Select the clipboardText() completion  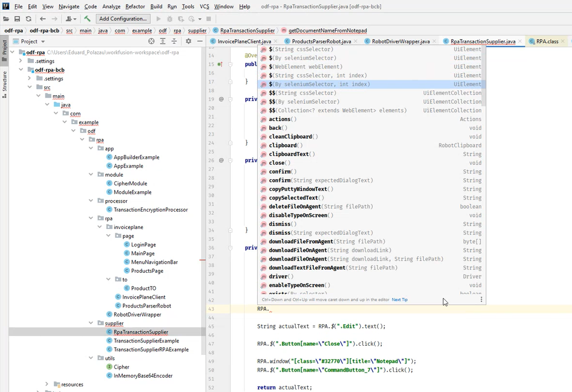[x=371, y=154]
